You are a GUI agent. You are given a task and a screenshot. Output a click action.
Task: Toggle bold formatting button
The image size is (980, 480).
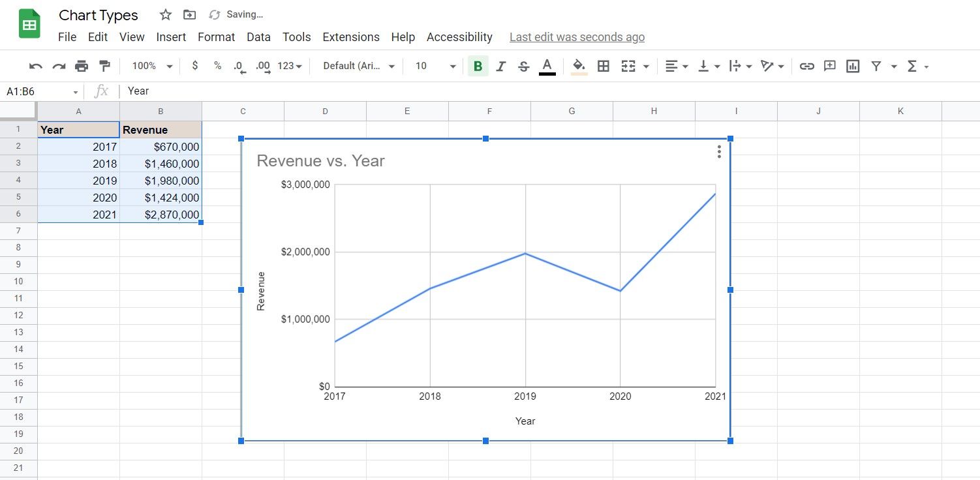(x=478, y=66)
